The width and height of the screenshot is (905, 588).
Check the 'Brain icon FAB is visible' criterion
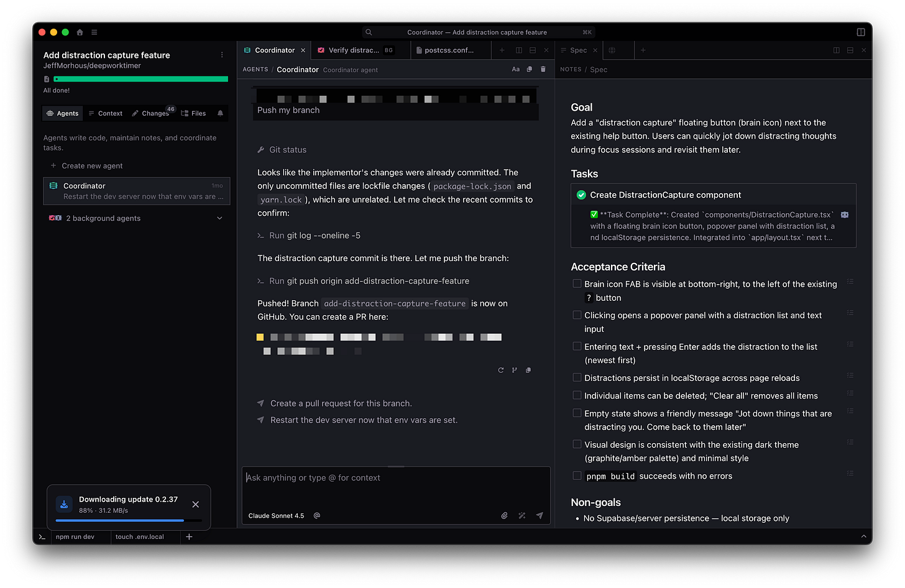click(x=577, y=283)
